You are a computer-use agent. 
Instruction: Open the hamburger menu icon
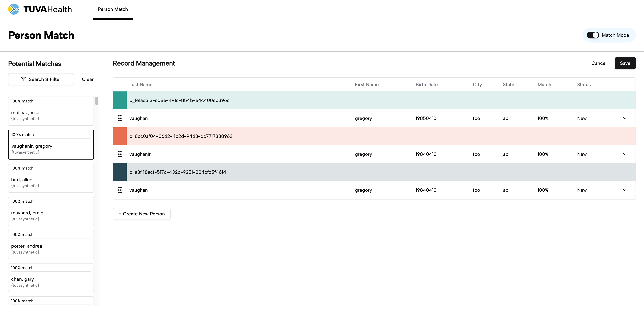tap(628, 10)
